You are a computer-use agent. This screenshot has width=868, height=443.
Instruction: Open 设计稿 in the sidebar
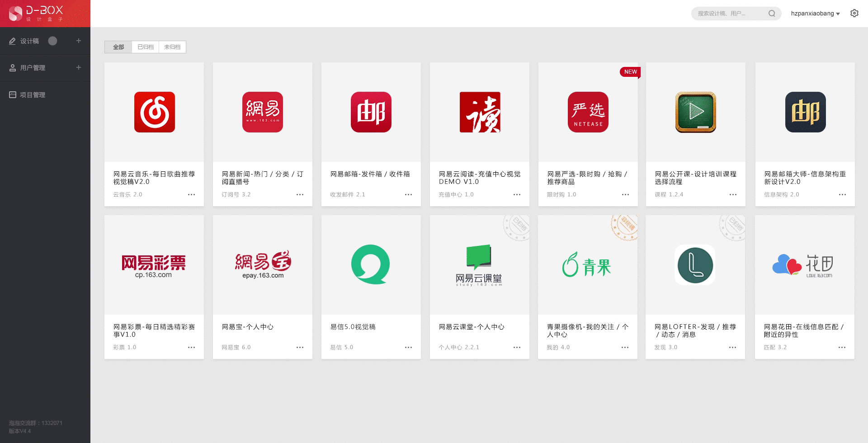click(29, 41)
